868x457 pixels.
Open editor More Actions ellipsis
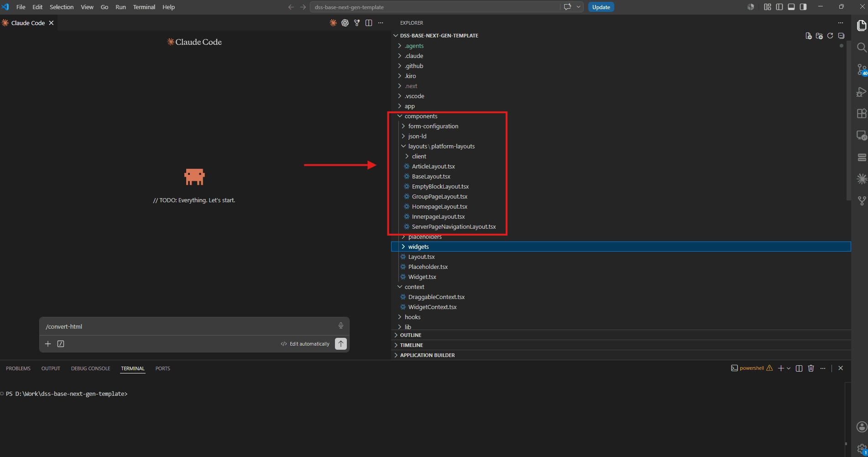coord(381,23)
